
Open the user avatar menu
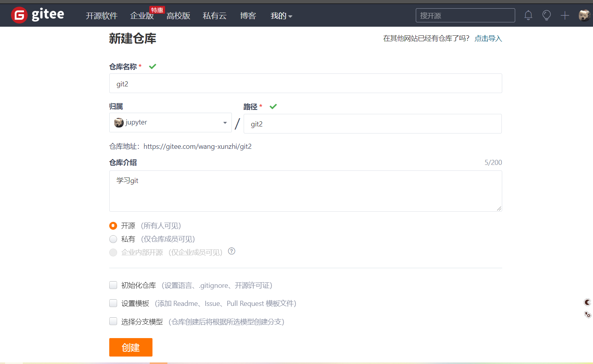coord(584,15)
